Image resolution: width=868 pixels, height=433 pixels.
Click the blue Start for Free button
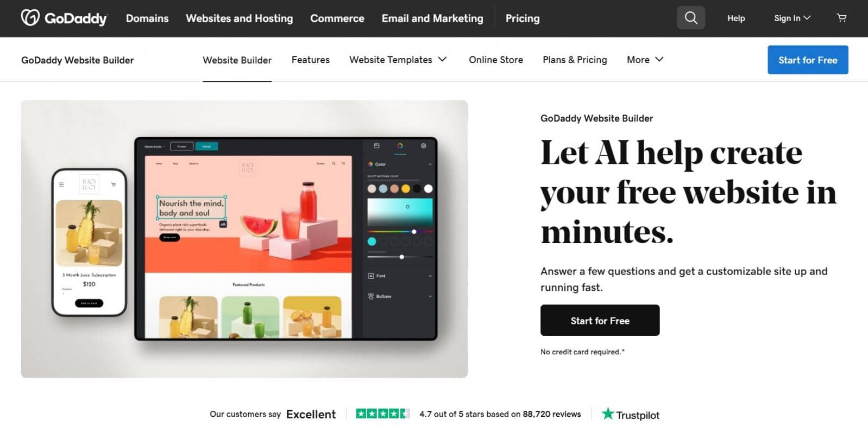808,60
